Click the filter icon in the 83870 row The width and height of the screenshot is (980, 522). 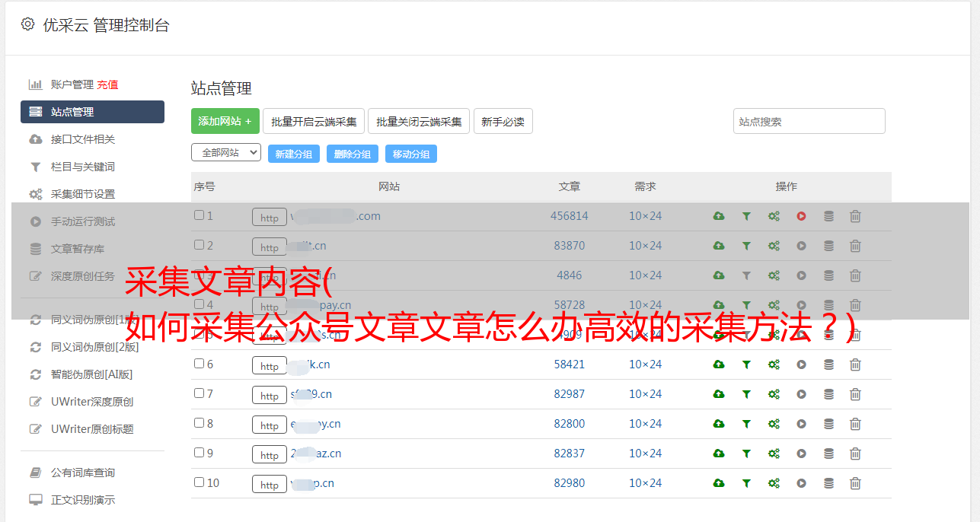coord(746,246)
